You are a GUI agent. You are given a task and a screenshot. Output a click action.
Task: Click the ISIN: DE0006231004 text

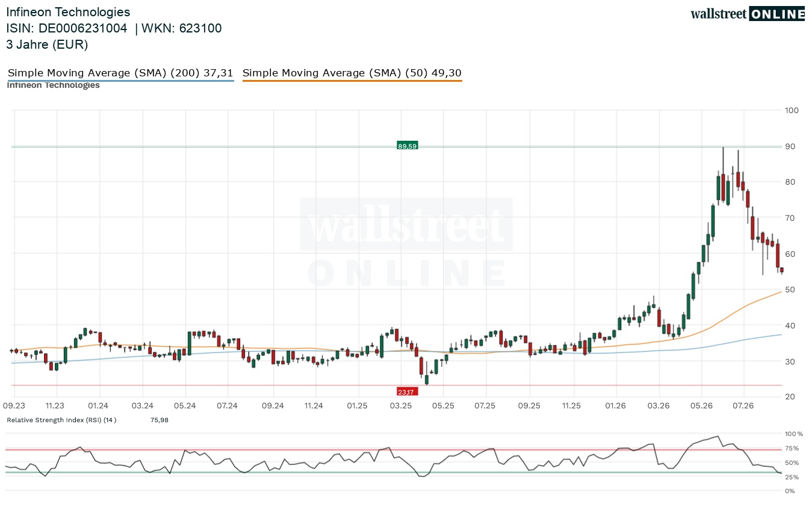(x=67, y=28)
